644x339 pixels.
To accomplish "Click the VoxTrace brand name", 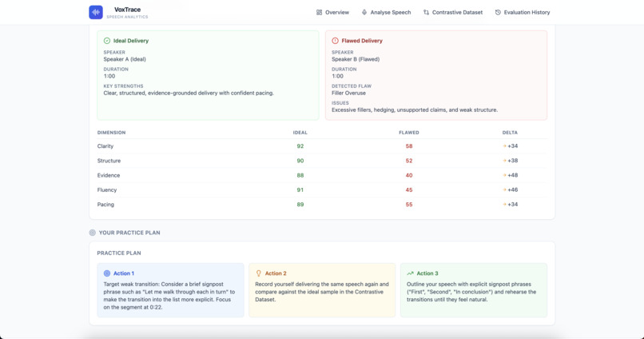I will coord(127,10).
